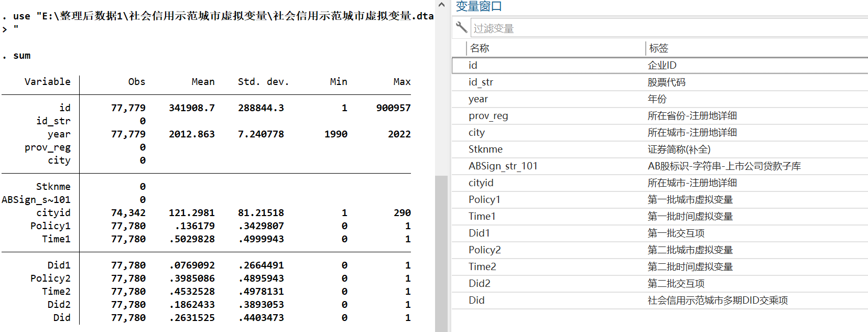Click the Policy2 std. dev. value .4895943
This screenshot has width=868, height=332.
click(x=261, y=279)
